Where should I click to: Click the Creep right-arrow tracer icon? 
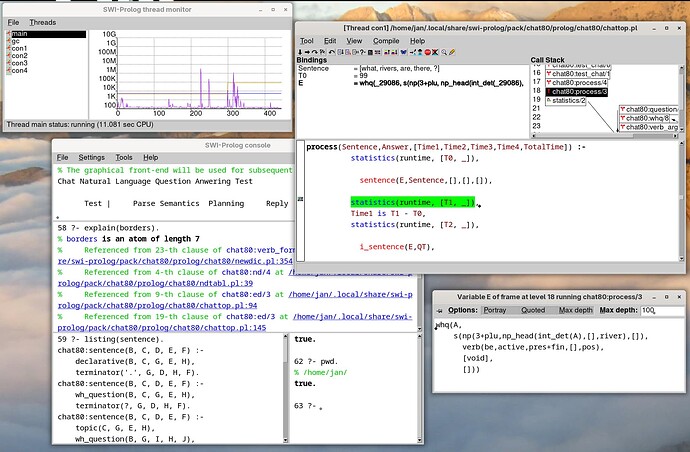coord(307,52)
